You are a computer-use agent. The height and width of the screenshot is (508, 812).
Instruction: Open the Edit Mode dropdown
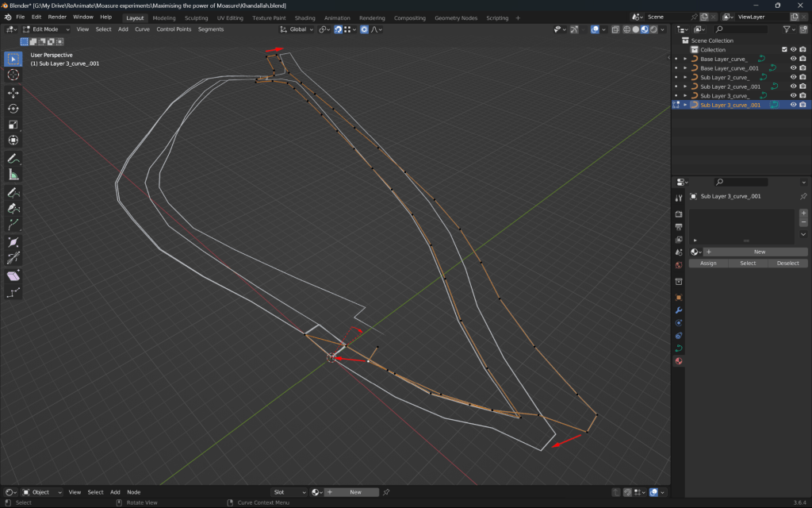(46, 29)
